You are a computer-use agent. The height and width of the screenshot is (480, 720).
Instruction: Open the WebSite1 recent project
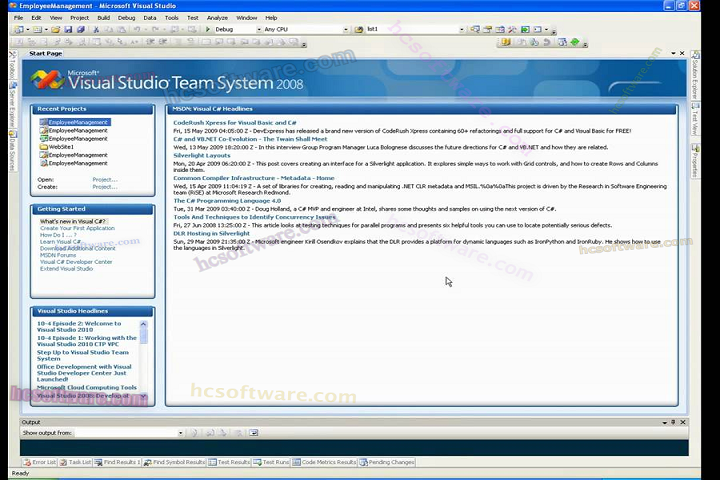(x=57, y=147)
